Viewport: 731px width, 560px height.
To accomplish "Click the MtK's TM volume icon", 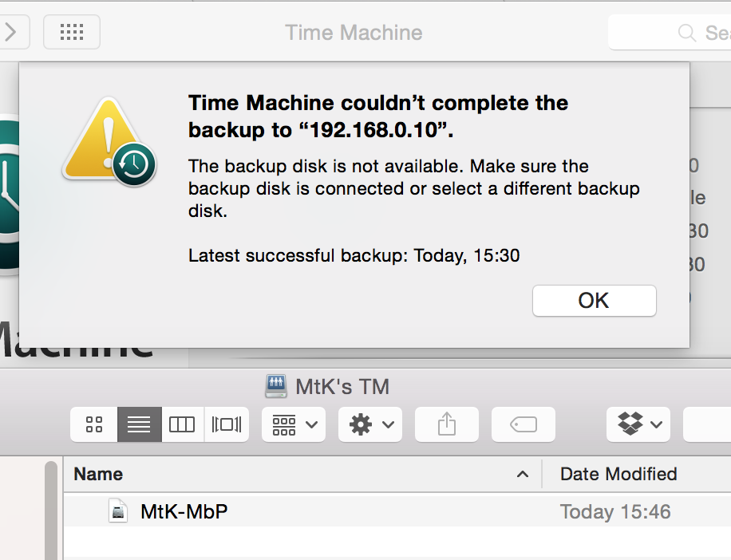I will pos(276,386).
